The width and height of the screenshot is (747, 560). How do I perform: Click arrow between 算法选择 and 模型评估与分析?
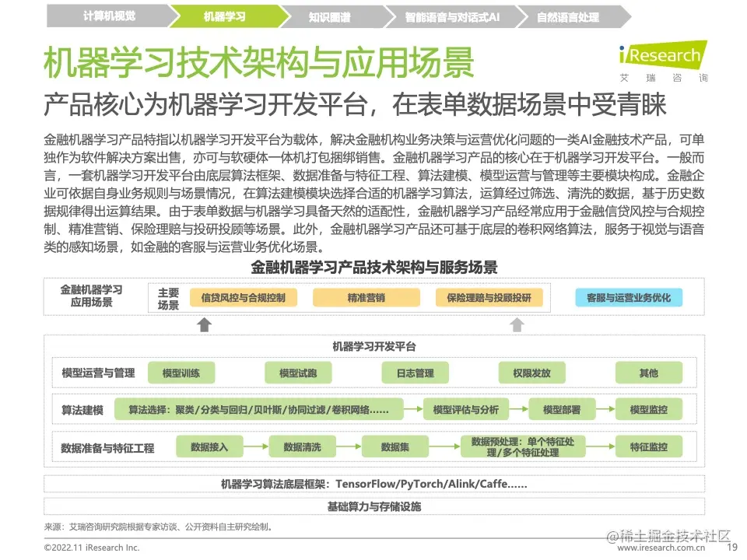(413, 409)
